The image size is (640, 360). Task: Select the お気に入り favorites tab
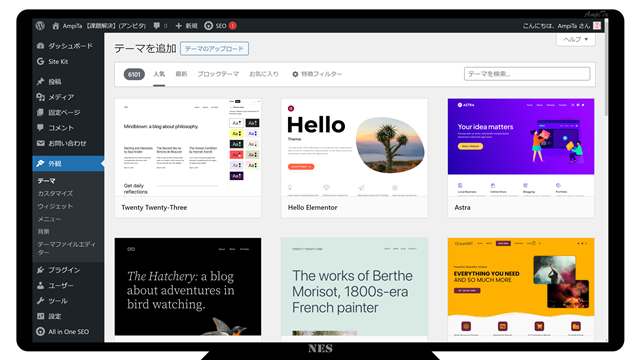click(264, 74)
